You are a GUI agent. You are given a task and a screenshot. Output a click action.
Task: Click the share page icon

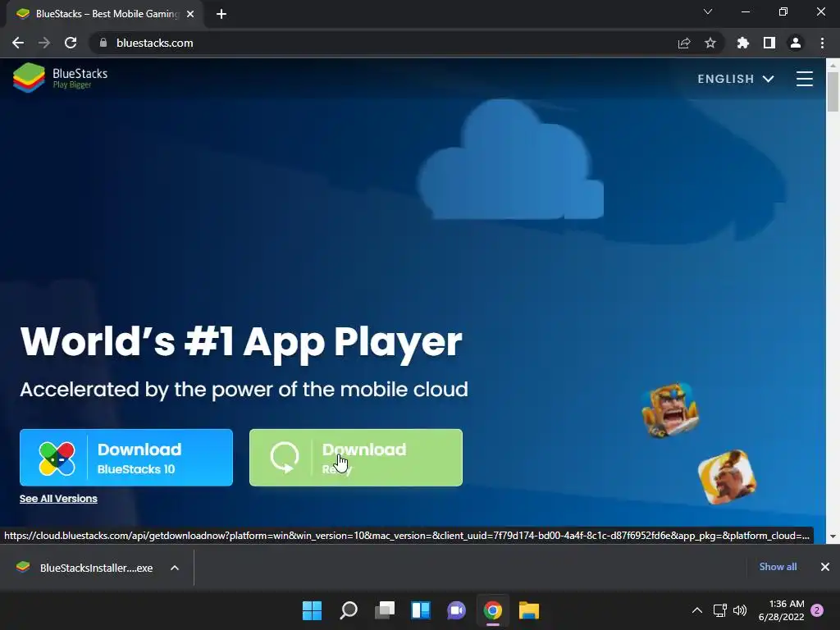coord(684,43)
